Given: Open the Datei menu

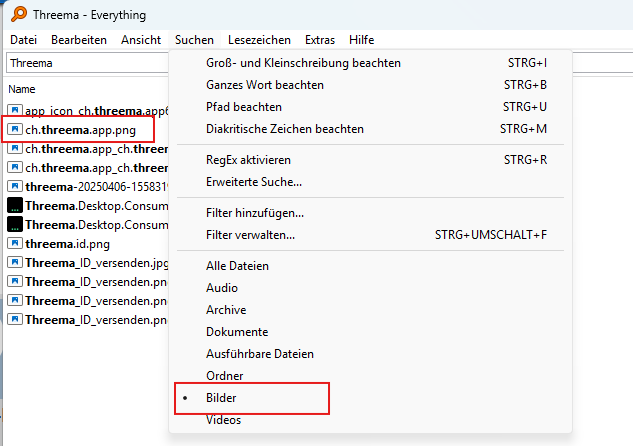Looking at the screenshot, I should (x=23, y=40).
